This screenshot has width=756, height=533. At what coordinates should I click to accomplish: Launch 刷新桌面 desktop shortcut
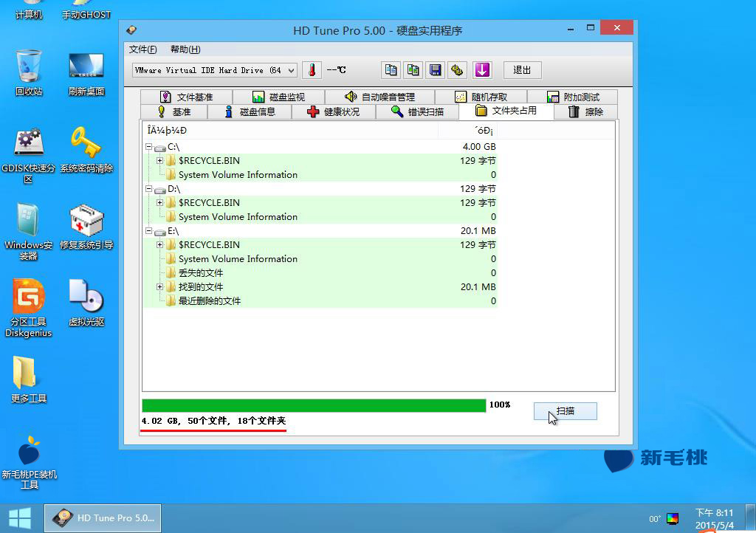pyautogui.click(x=86, y=73)
